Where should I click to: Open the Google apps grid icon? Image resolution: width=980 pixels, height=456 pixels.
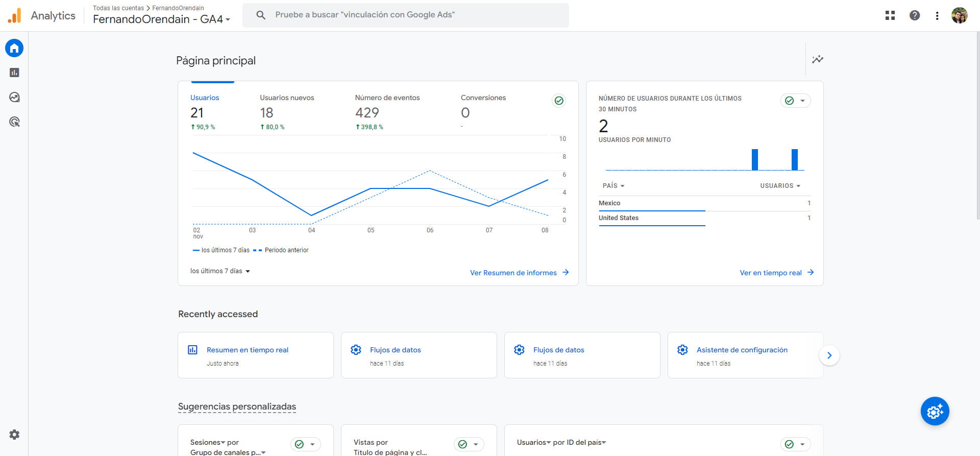pos(890,15)
